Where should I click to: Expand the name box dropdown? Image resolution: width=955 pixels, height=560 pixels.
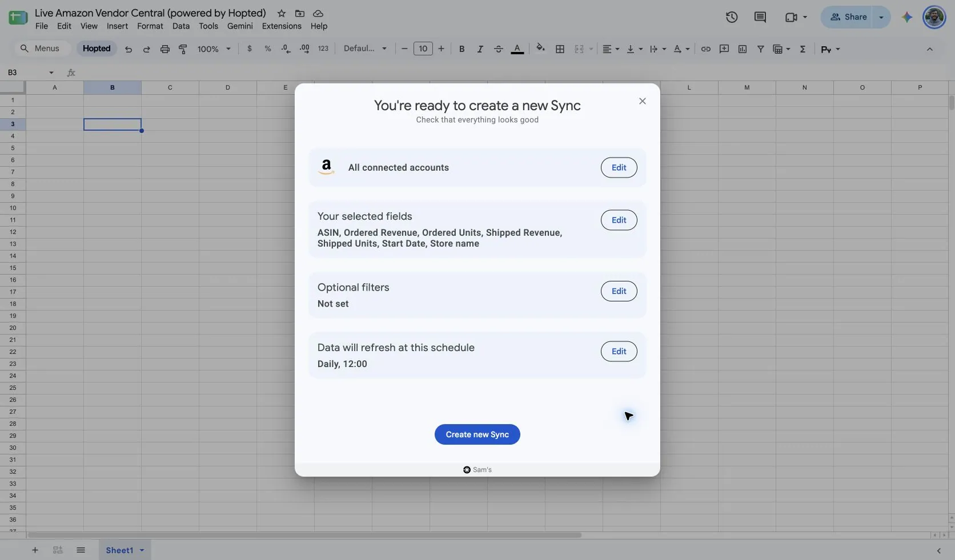click(x=51, y=72)
